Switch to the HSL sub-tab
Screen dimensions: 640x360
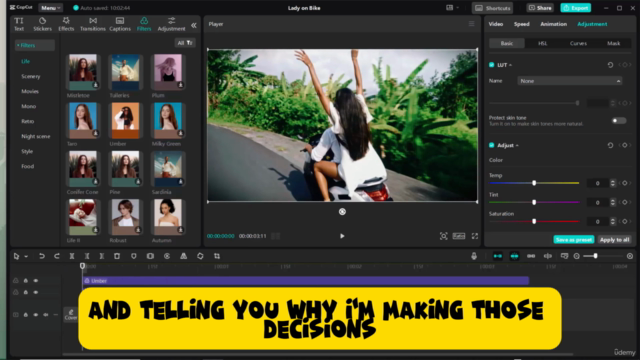coord(542,43)
